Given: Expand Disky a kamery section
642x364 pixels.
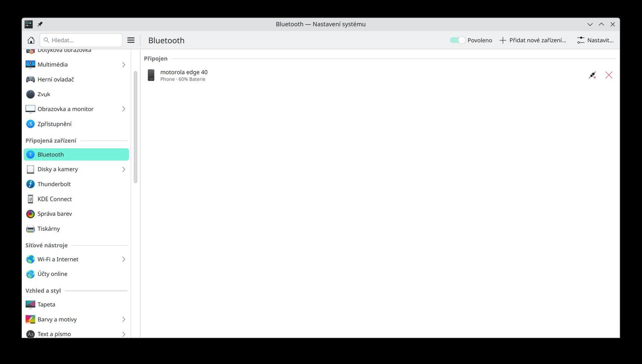Looking at the screenshot, I should click(x=123, y=169).
